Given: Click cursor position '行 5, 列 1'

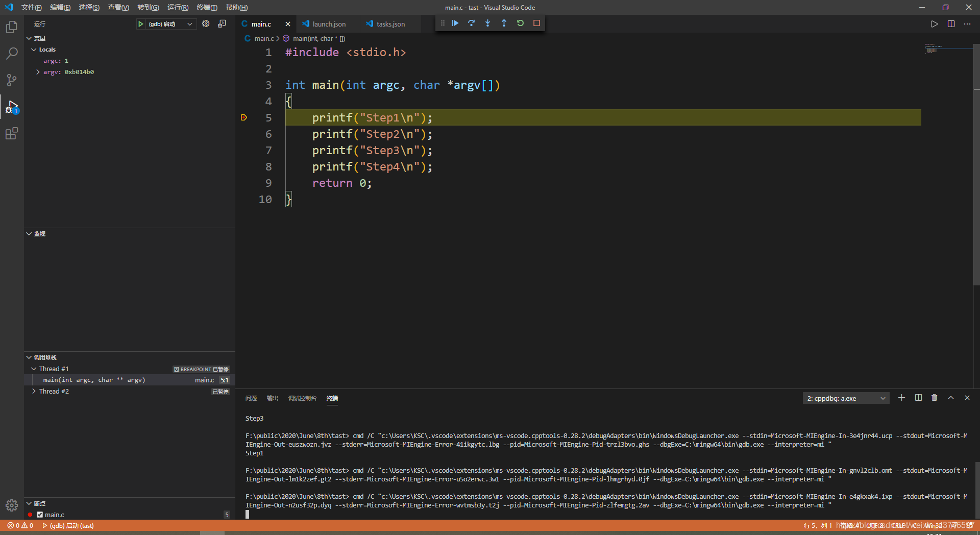Looking at the screenshot, I should pos(818,525).
